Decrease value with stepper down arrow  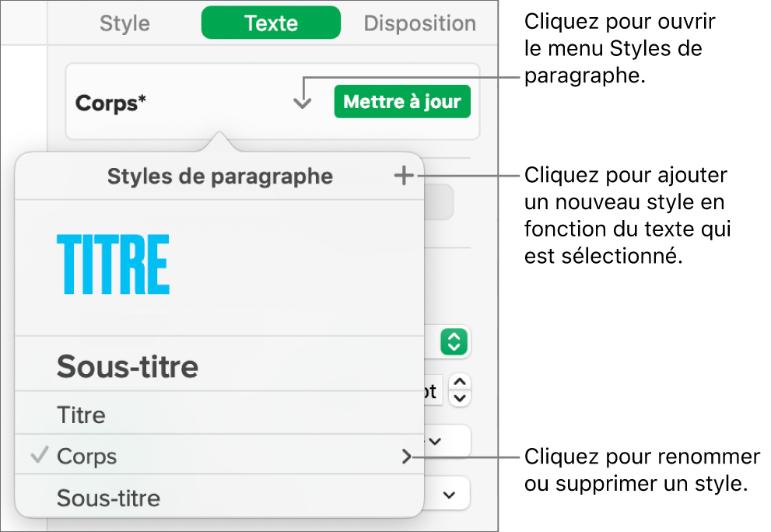(461, 397)
